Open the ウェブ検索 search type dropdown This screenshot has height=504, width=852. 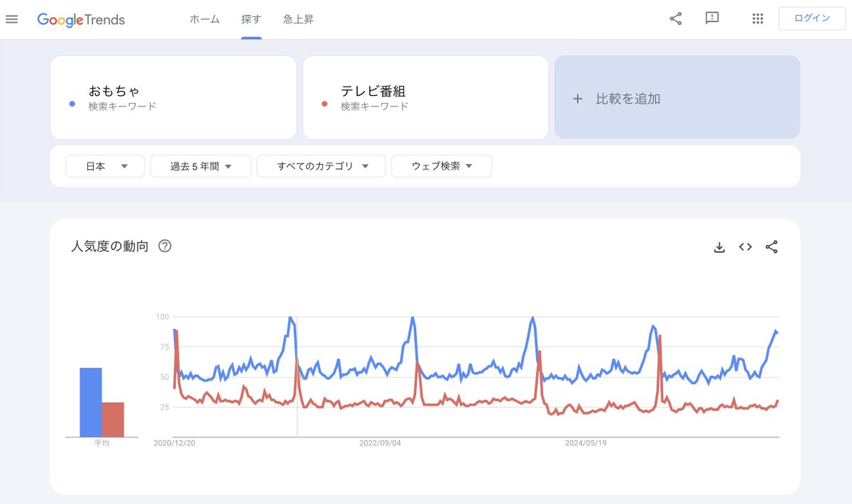tap(442, 166)
